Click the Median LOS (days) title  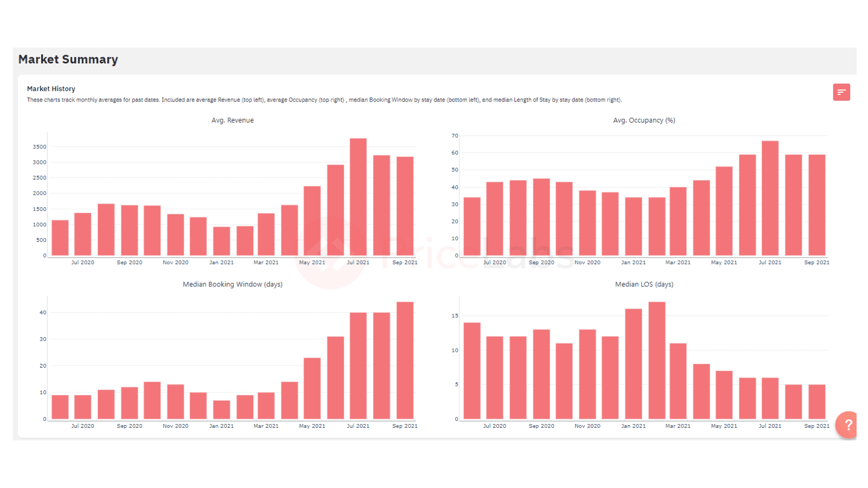point(644,284)
